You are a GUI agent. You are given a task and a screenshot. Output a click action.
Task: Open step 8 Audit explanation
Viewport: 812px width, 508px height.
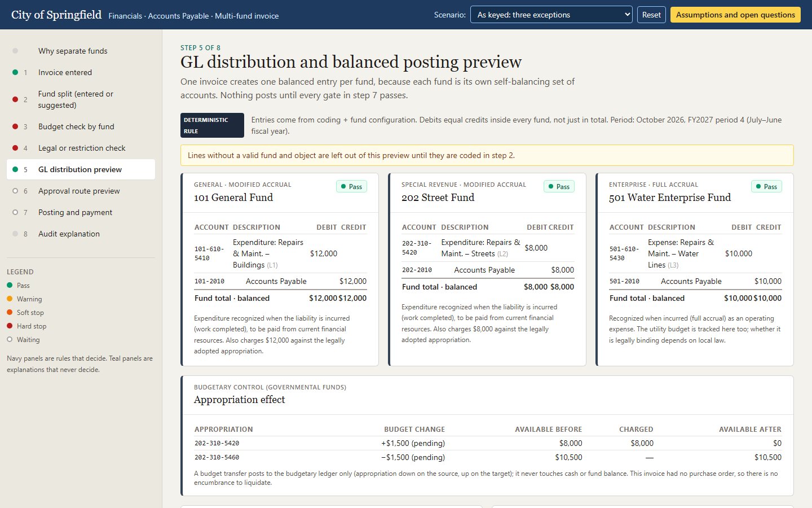click(x=81, y=234)
